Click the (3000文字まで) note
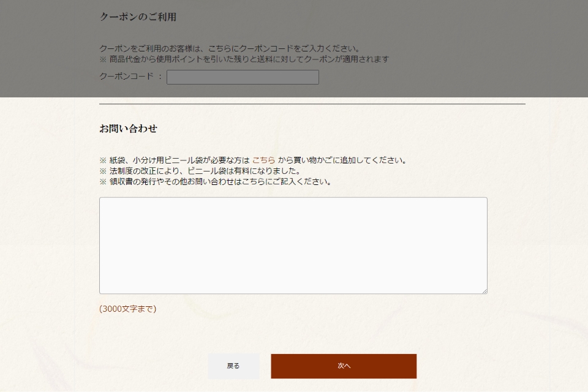The width and height of the screenshot is (588, 392). 128,309
